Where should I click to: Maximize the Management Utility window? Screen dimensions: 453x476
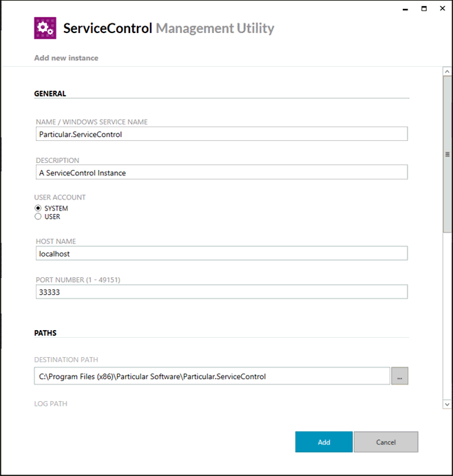(x=424, y=8)
